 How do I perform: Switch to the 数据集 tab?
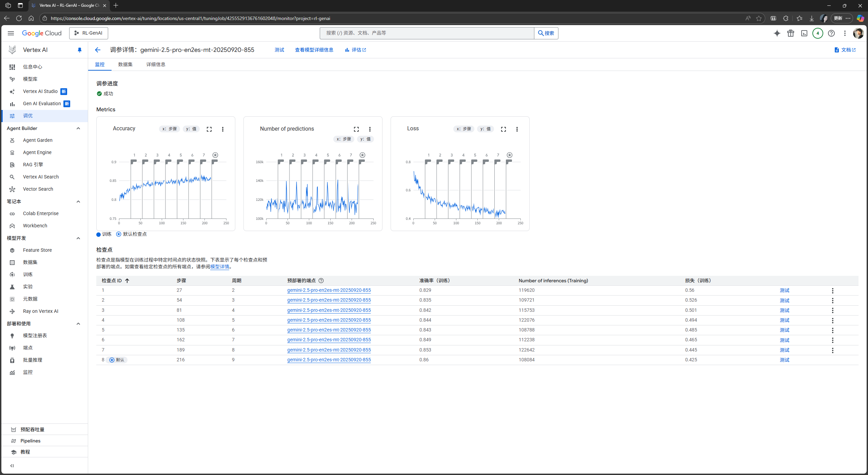tap(125, 64)
